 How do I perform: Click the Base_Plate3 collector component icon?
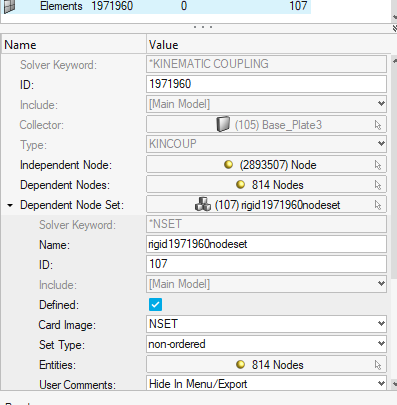coord(223,124)
